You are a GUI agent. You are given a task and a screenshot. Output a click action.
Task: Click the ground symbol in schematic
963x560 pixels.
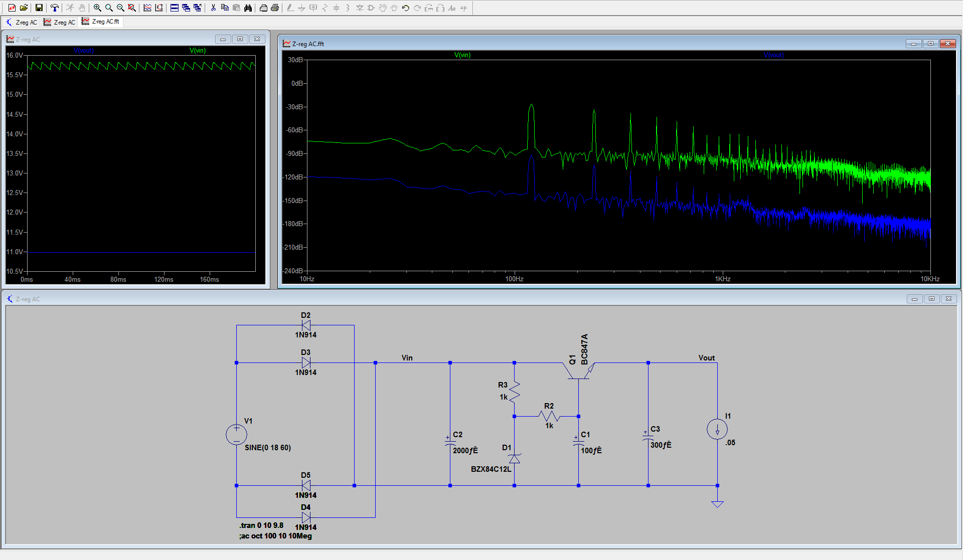coord(717,503)
